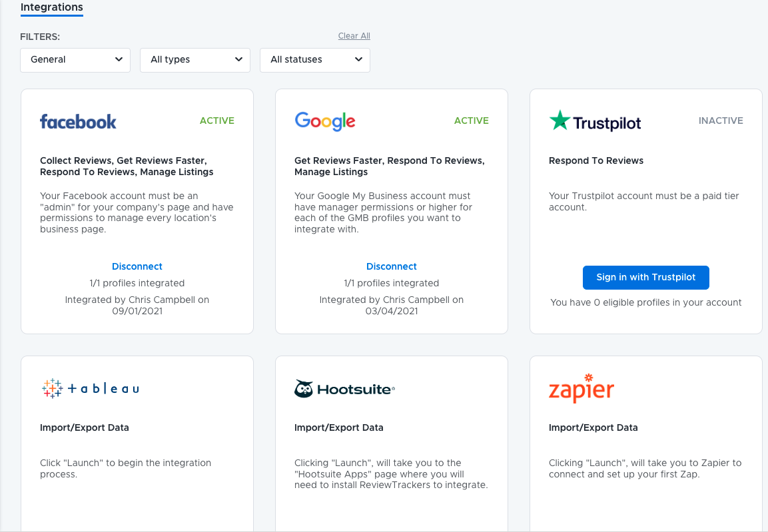Screen dimensions: 768x532
Task: Open the All types filter dropdown
Action: pos(195,60)
